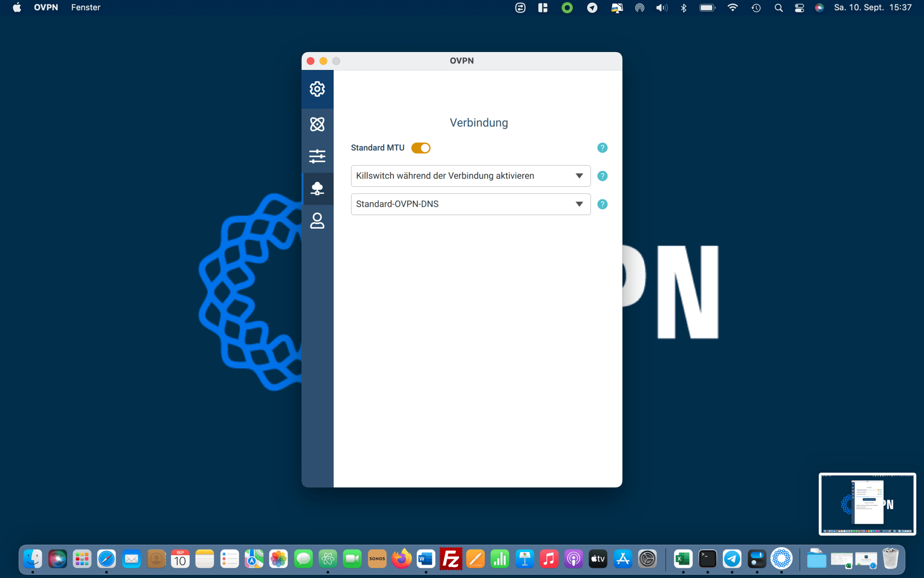Open the sliders preferences section
Image resolution: width=924 pixels, height=578 pixels.
point(317,156)
